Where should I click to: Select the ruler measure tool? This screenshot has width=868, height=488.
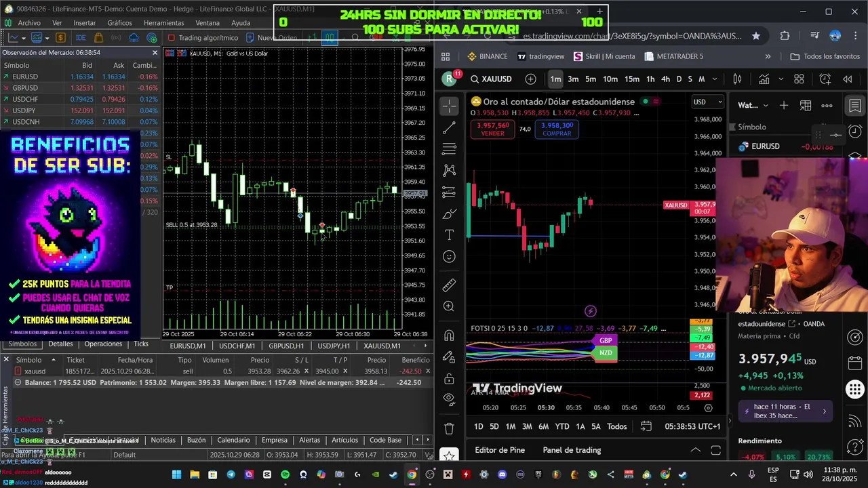point(449,285)
